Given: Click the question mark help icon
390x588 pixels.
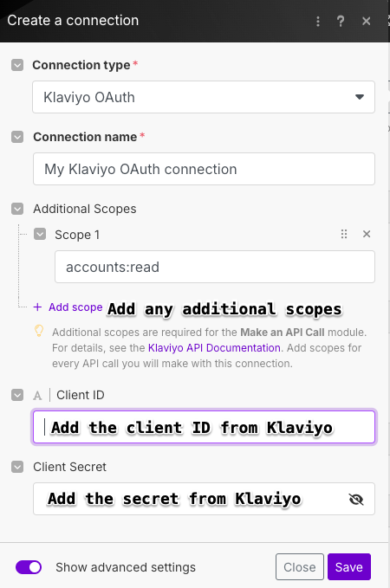Looking at the screenshot, I should pos(341,21).
